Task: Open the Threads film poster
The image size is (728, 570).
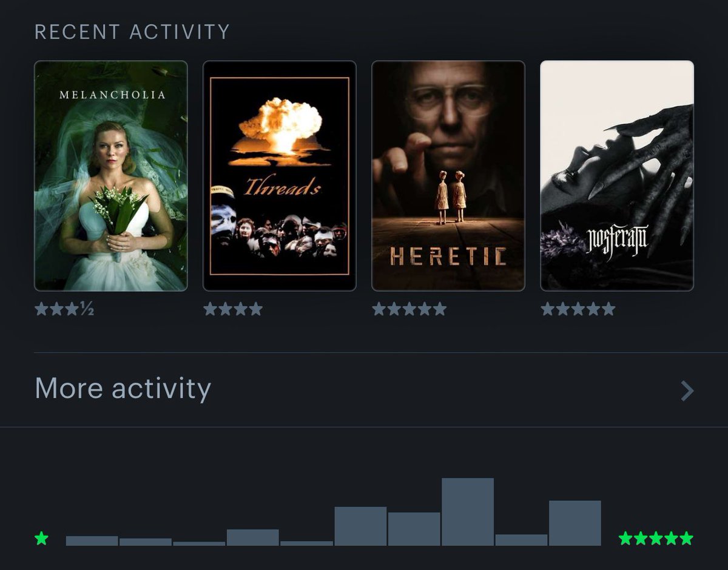Action: (x=280, y=176)
